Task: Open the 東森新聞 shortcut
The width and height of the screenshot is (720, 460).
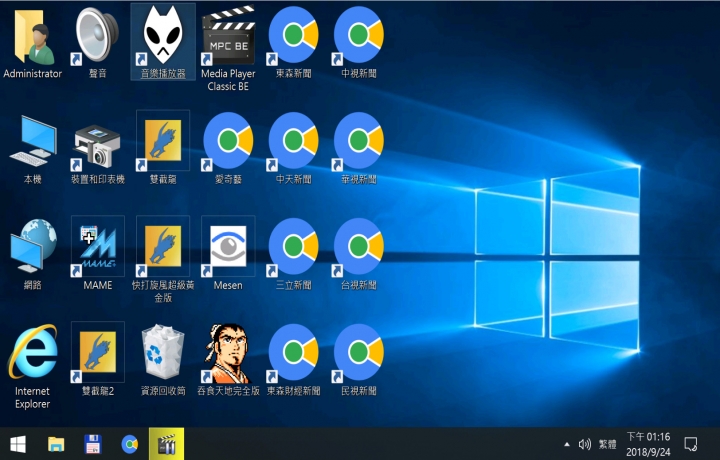Action: (x=293, y=36)
